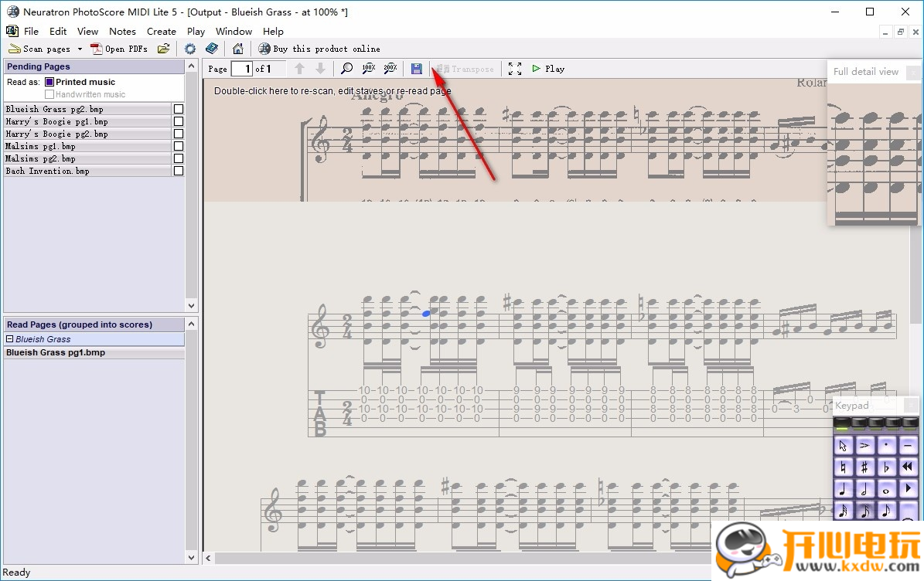The image size is (924, 581).
Task: Click the sharp accidental on the Keypad
Action: [x=864, y=467]
